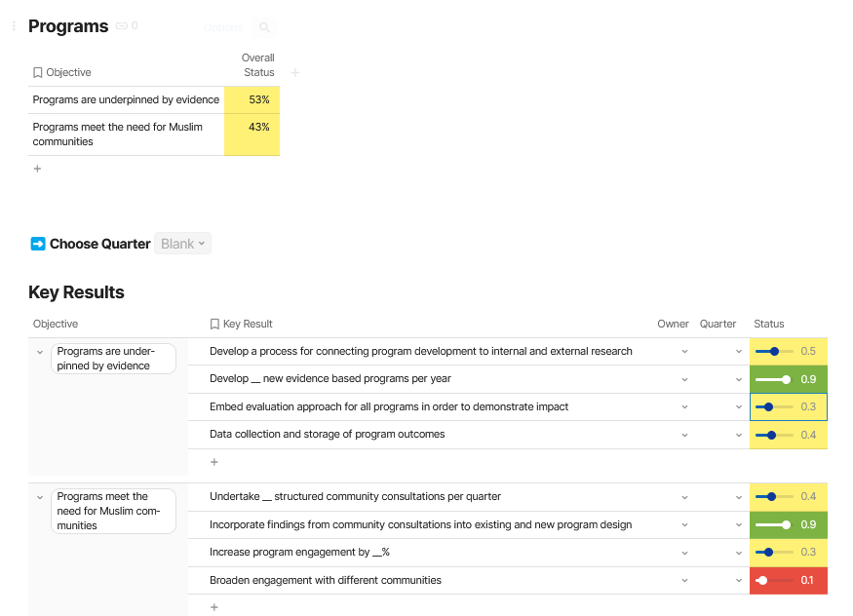Screen dimensions: 853x616
Task: Collapse the 'Programs are underpinned by evidence' group
Action: (x=40, y=352)
